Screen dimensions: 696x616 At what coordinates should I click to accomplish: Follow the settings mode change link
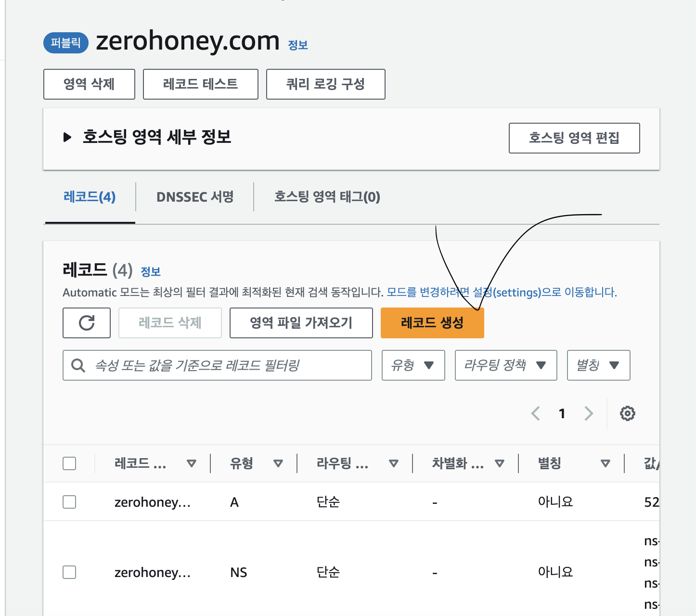pyautogui.click(x=502, y=292)
